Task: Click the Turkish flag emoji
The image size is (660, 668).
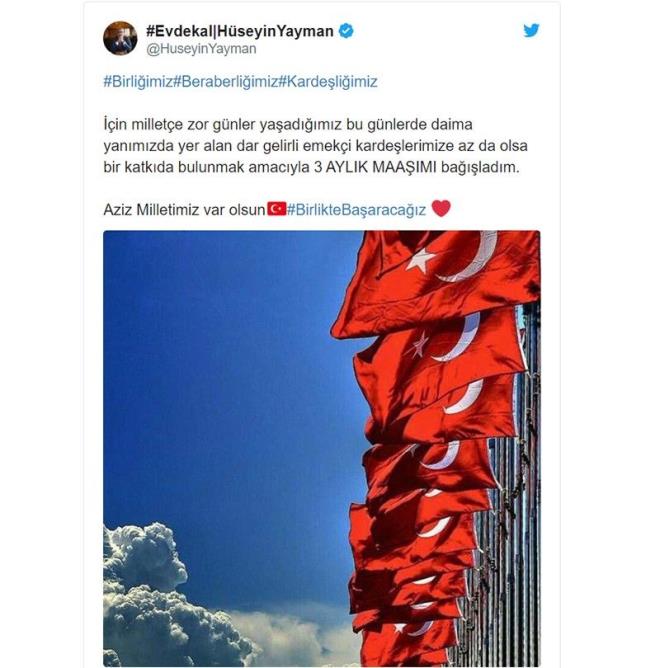Action: (277, 209)
